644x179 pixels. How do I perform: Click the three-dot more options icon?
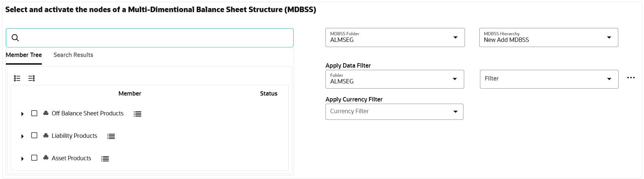point(631,78)
